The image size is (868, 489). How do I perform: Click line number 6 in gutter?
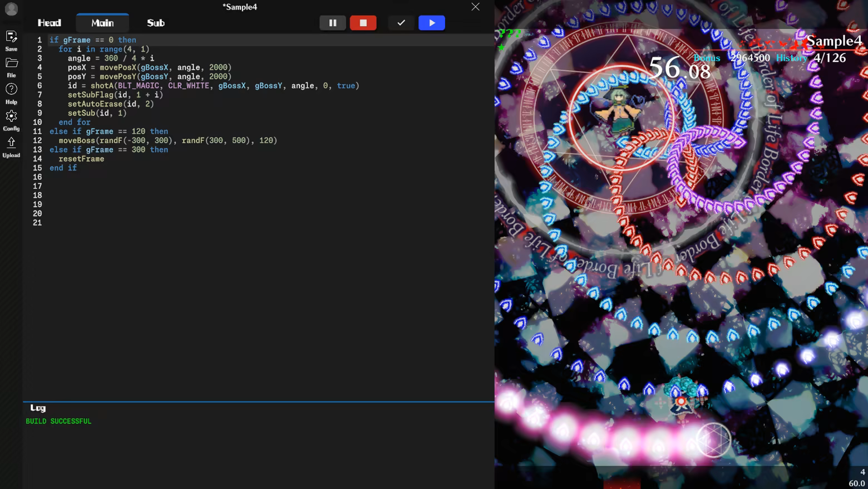[40, 86]
